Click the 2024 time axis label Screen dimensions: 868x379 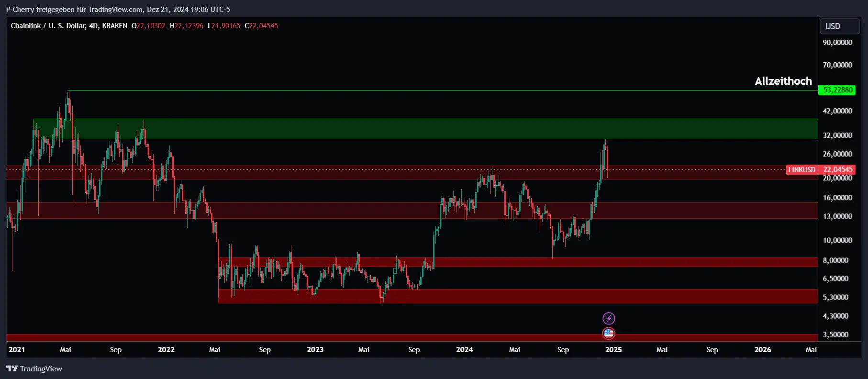point(464,349)
